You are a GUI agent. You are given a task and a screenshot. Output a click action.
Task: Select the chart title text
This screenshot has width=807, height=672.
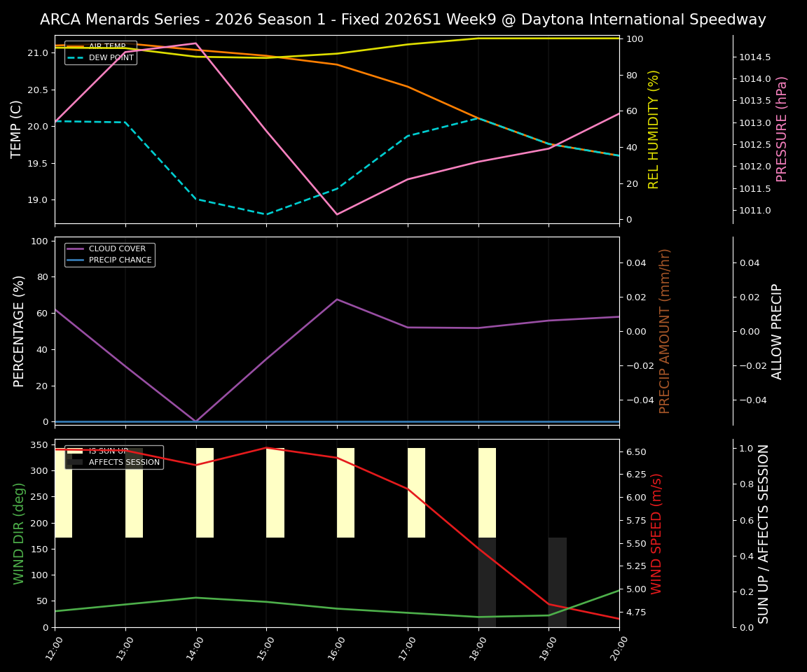pyautogui.click(x=403, y=19)
